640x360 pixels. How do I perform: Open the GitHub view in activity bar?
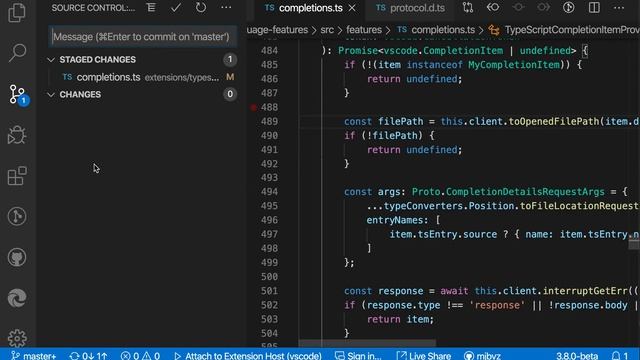pos(17,257)
